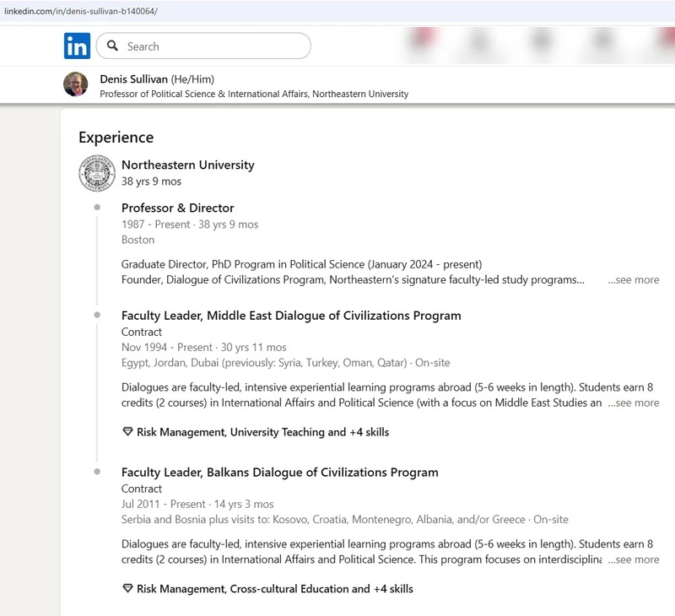Viewport: 675px width, 616px height.
Task: Click the "Experience" section heading
Action: tap(116, 138)
